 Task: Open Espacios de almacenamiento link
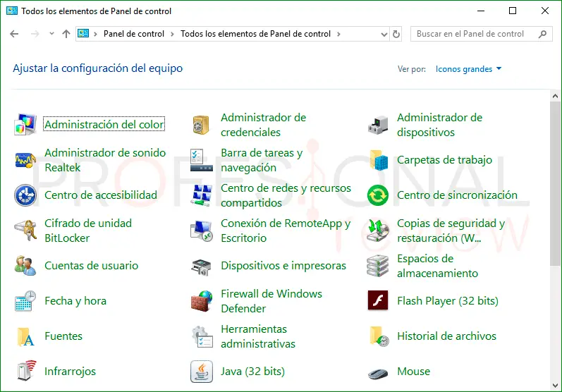click(x=438, y=266)
